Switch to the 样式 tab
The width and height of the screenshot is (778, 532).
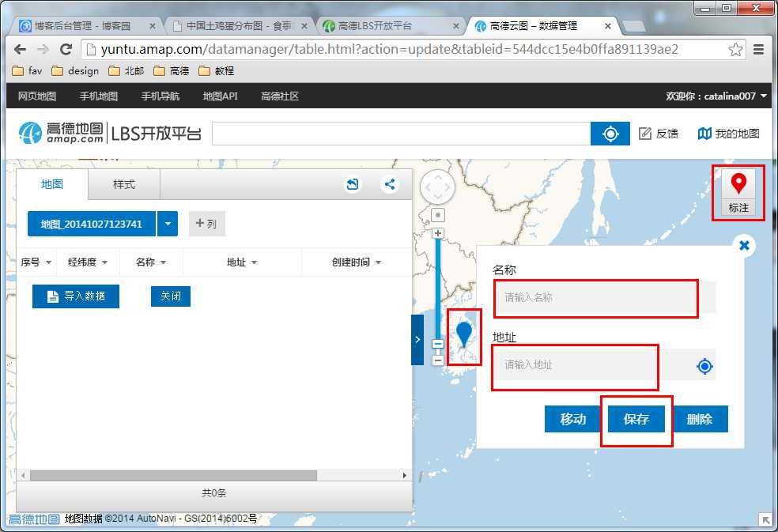click(x=124, y=184)
